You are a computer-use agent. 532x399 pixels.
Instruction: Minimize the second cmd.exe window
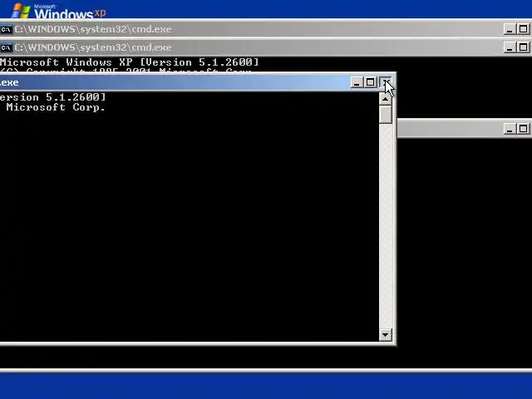point(510,47)
